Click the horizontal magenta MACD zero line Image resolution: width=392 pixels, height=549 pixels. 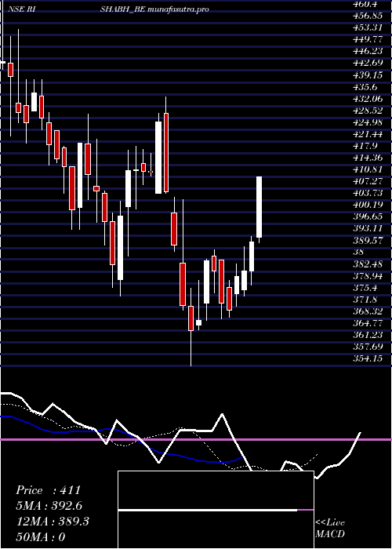(196, 439)
